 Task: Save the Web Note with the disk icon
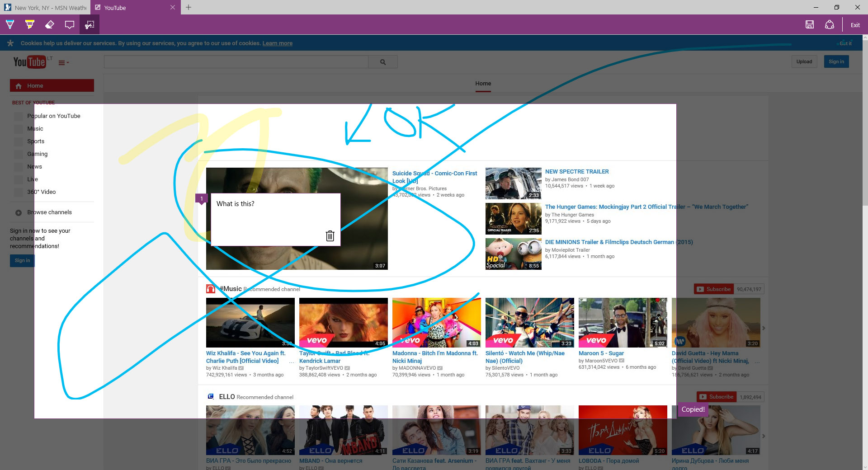pyautogui.click(x=810, y=25)
